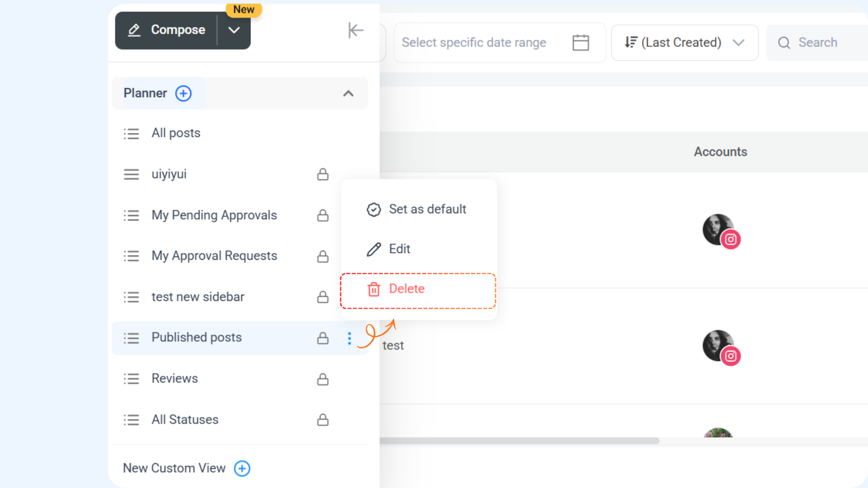868x488 pixels.
Task: Open the Last Created sort dropdown
Action: 684,42
